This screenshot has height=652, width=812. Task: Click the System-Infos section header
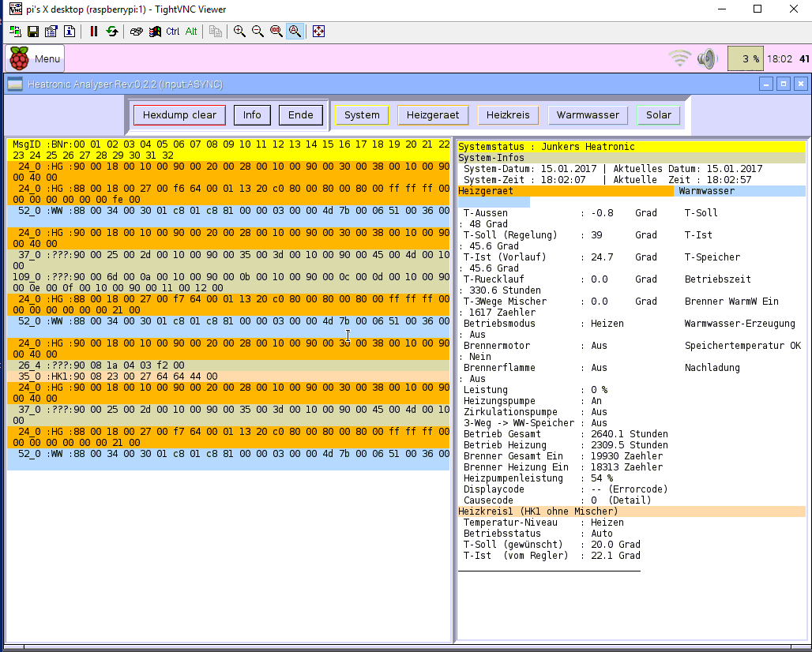coord(632,158)
